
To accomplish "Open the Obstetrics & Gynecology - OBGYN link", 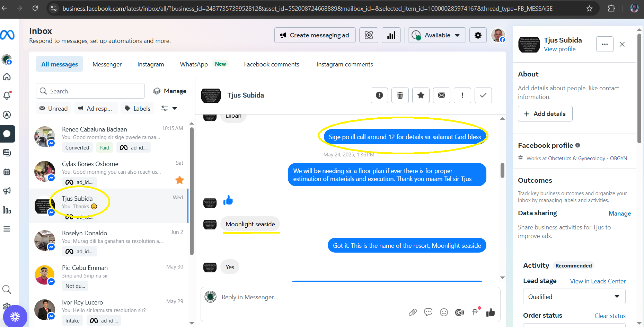I will point(588,158).
